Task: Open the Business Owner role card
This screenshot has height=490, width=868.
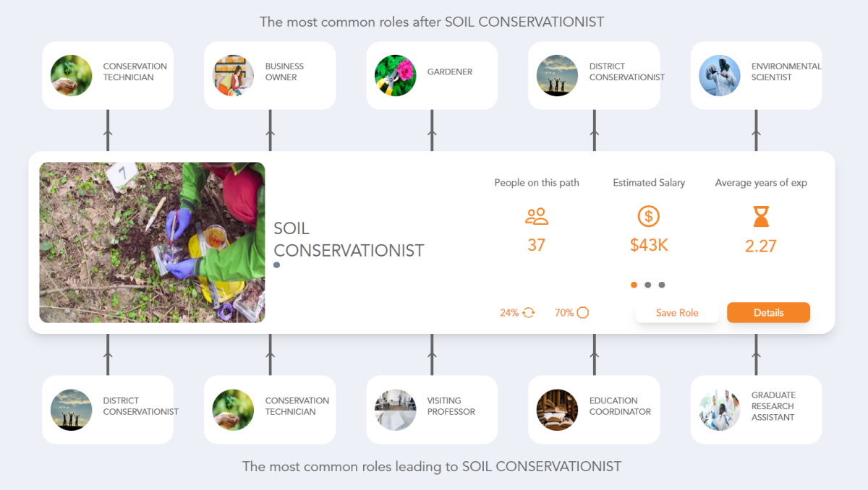Action: pyautogui.click(x=270, y=75)
